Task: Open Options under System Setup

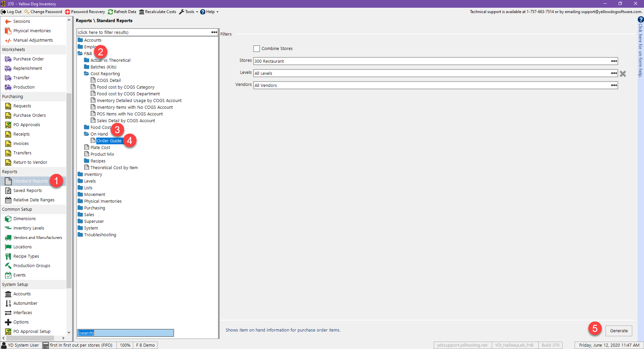Action: 21,322
